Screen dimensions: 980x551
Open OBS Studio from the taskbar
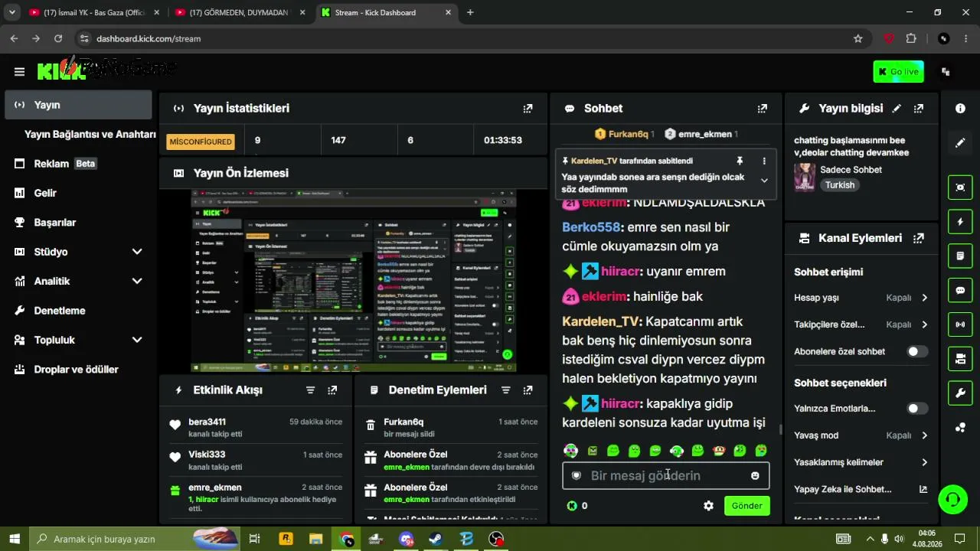coord(496,539)
